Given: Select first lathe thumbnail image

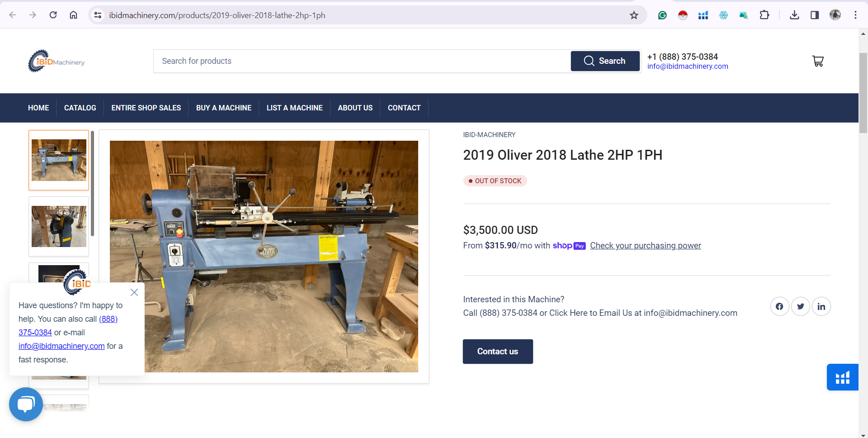Looking at the screenshot, I should (x=59, y=160).
